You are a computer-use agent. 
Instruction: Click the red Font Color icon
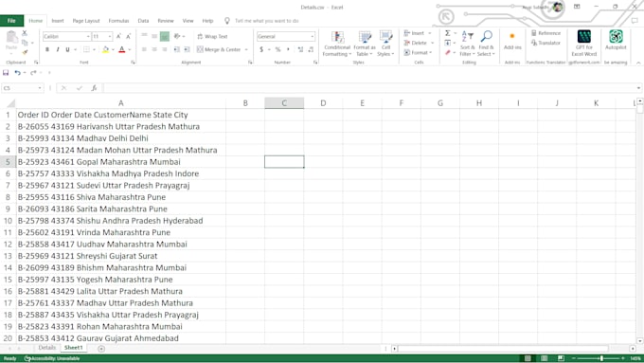121,49
